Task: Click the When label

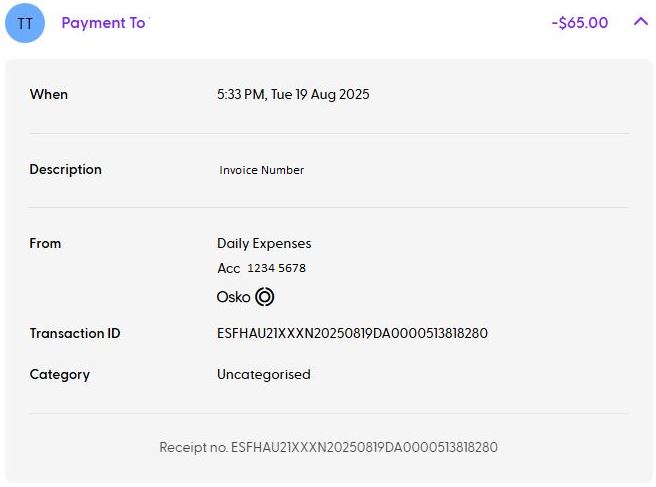Action: 49,94
